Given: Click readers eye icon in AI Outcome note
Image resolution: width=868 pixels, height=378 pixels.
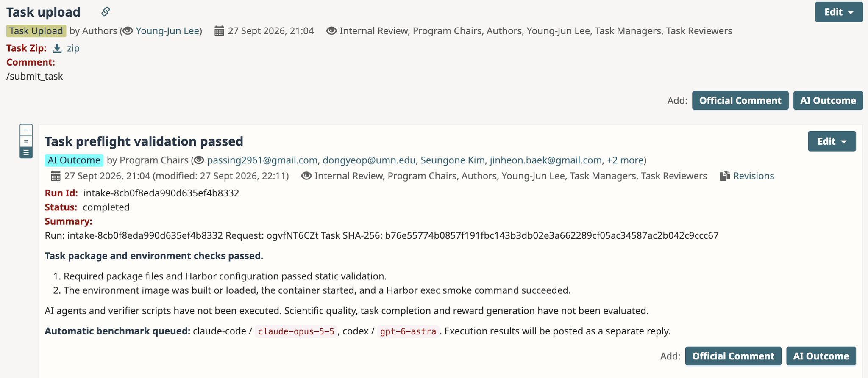Looking at the screenshot, I should coord(306,176).
